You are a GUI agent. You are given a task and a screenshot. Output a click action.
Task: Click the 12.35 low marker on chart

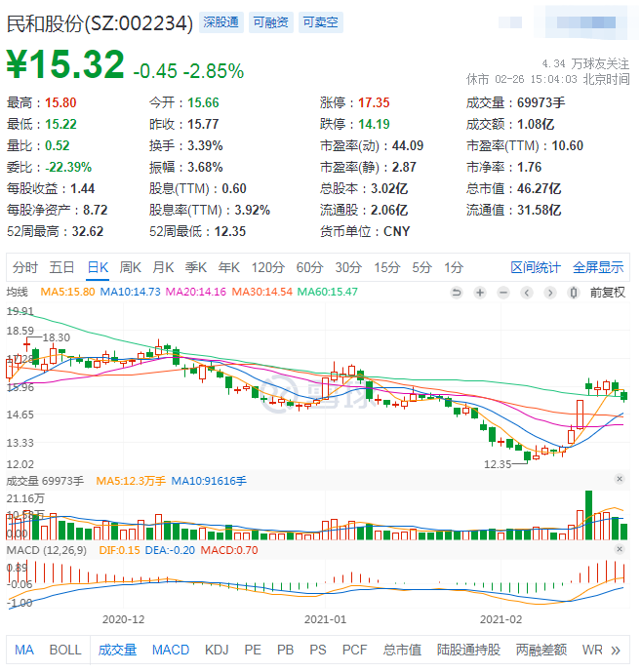tap(498, 464)
